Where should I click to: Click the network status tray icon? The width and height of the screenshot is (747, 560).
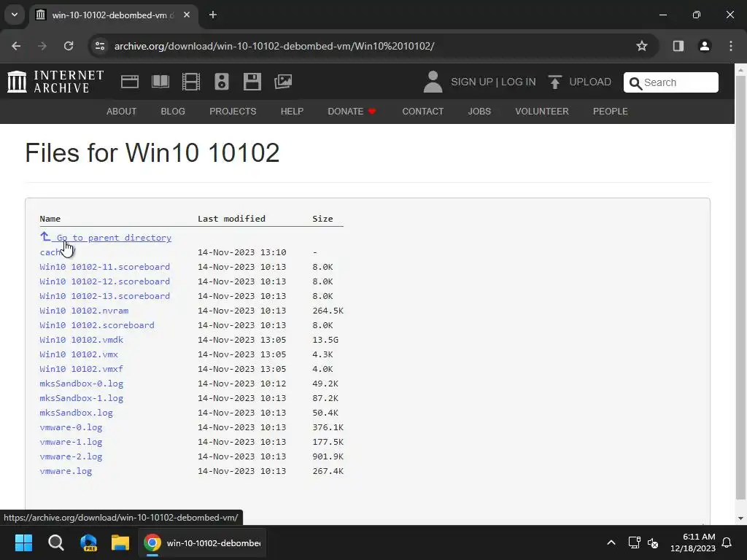point(634,542)
